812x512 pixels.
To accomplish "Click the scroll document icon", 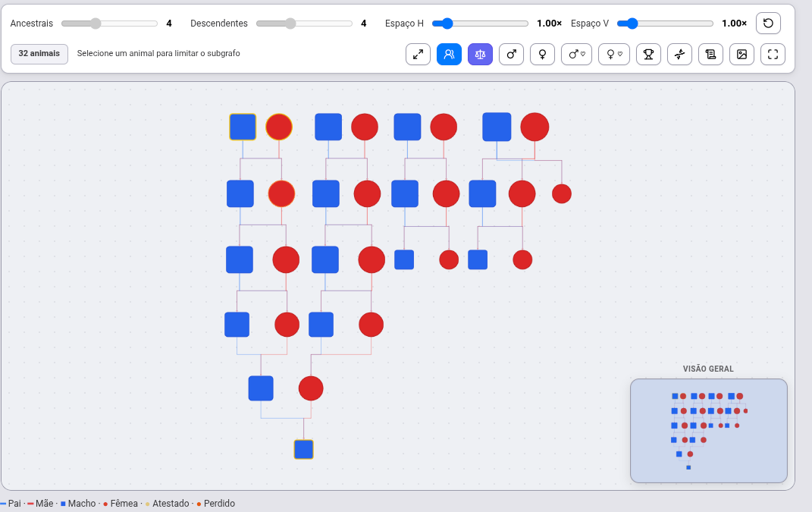I will 710,54.
